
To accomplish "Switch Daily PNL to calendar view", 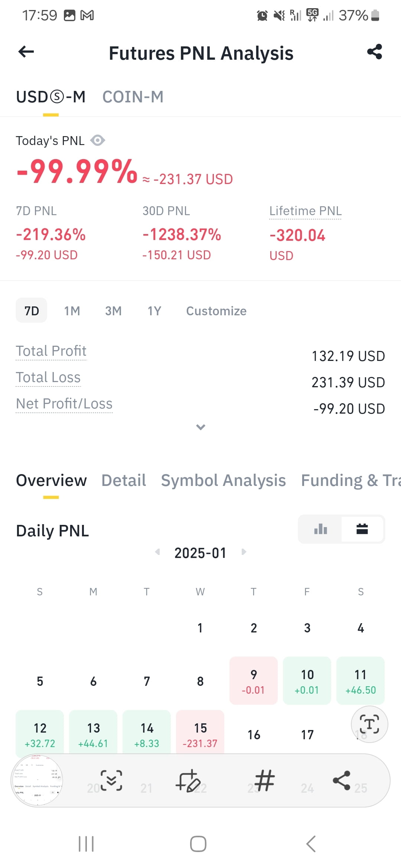I will pyautogui.click(x=362, y=529).
